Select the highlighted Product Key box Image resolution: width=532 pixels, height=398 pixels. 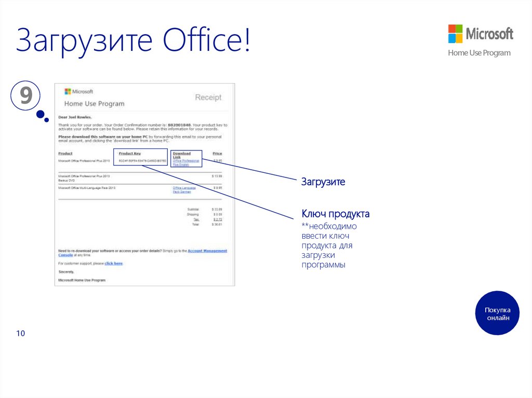(x=140, y=157)
